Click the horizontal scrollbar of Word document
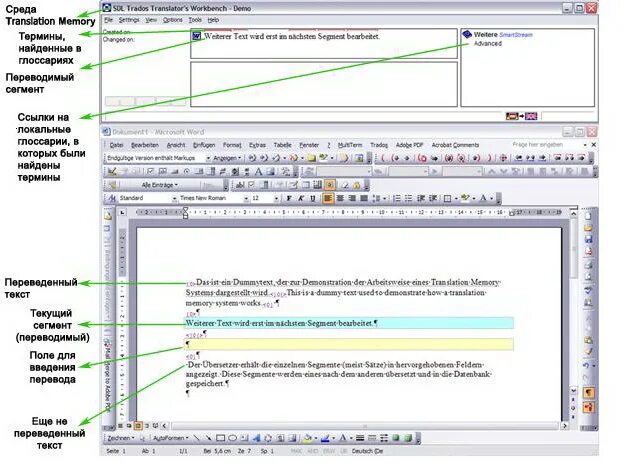Image resolution: width=624 pixels, height=474 pixels. pyautogui.click(x=364, y=426)
